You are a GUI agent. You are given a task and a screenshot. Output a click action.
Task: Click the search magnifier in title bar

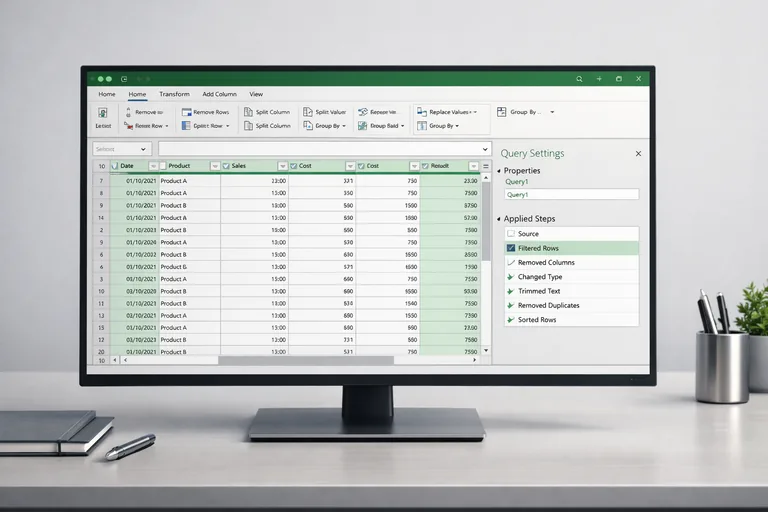point(579,79)
